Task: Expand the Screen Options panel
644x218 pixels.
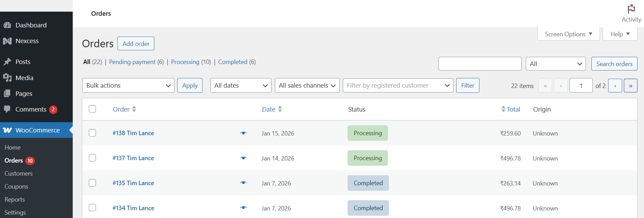Action: [568, 34]
